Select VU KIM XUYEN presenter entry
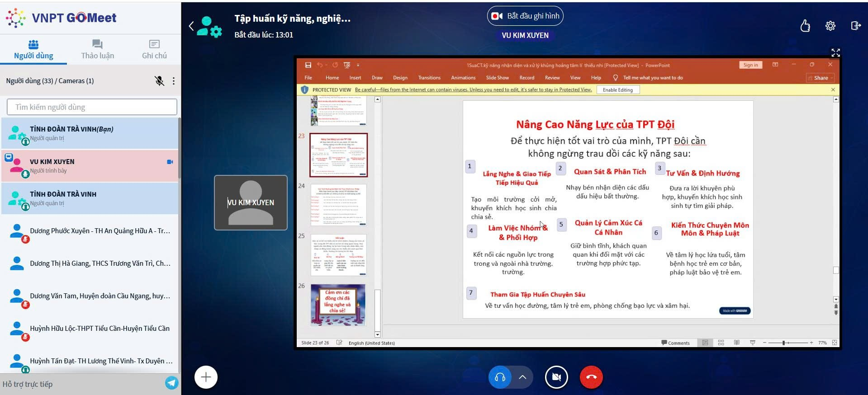Screen dimensions: 868x395 click(90, 166)
